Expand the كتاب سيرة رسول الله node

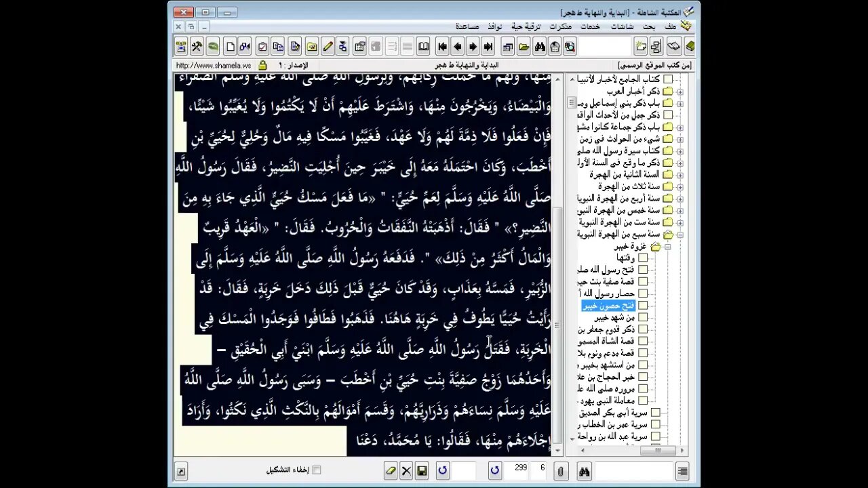pyautogui.click(x=680, y=150)
